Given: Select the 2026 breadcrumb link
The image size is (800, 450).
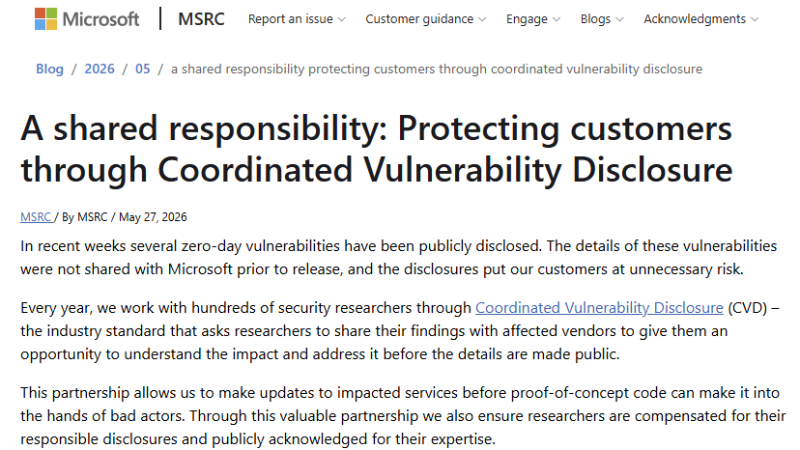Looking at the screenshot, I should pos(99,69).
